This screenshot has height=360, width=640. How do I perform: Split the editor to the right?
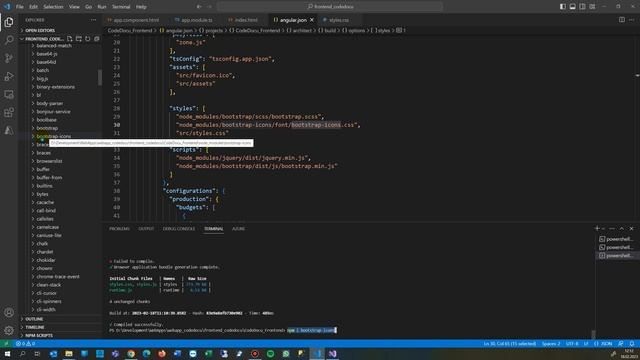(622, 20)
